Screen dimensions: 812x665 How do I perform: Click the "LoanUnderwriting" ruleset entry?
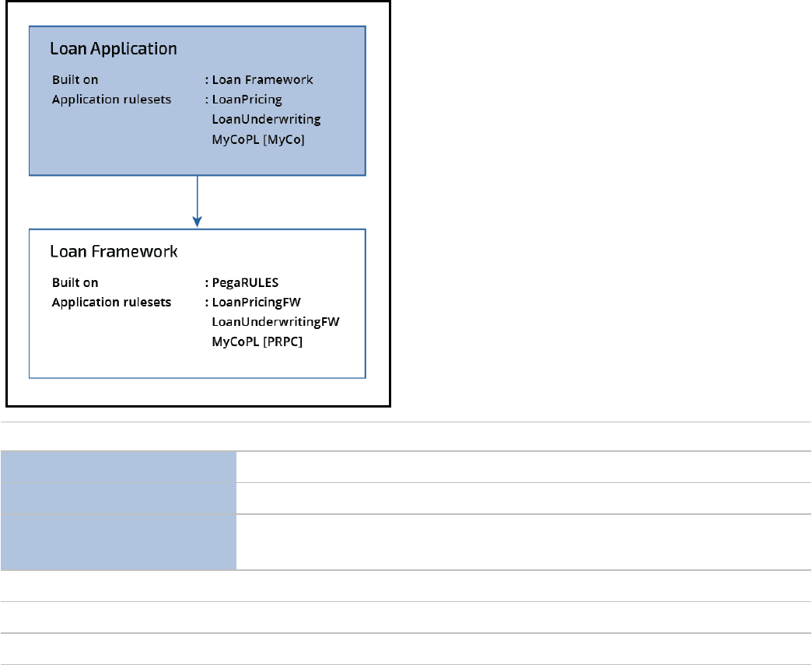pos(266,119)
